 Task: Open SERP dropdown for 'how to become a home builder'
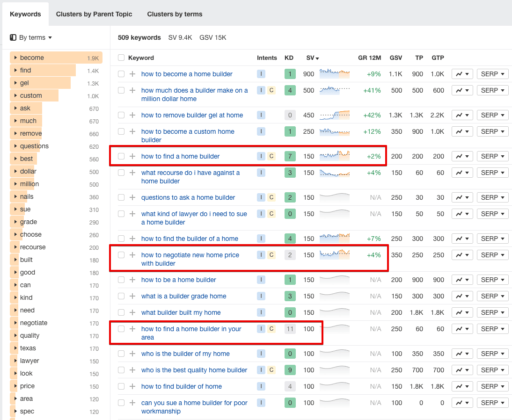click(492, 74)
